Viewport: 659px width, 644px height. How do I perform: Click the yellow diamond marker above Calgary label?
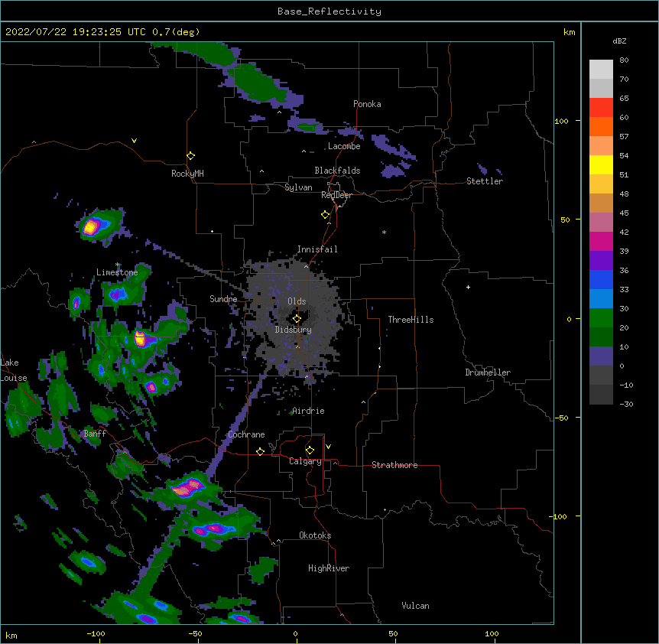click(x=310, y=450)
